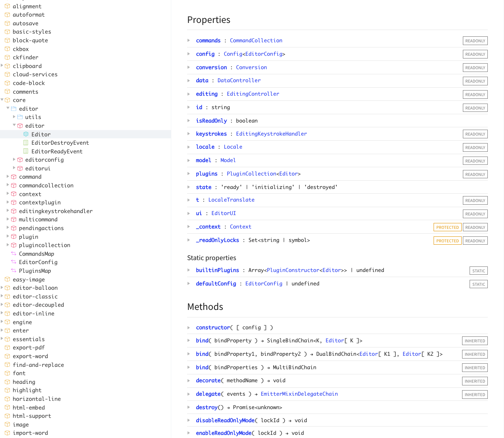Click the STATIC badge on builtinPlugins
The image size is (504, 438).
pyautogui.click(x=479, y=271)
